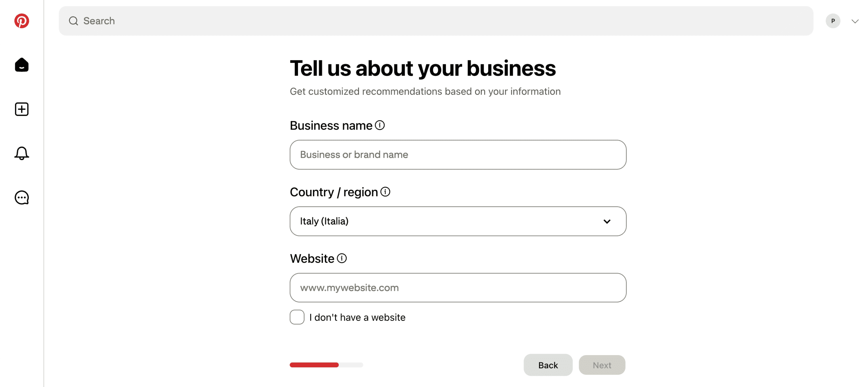This screenshot has width=868, height=387.
Task: Open the profile avatar labeled P
Action: [833, 21]
